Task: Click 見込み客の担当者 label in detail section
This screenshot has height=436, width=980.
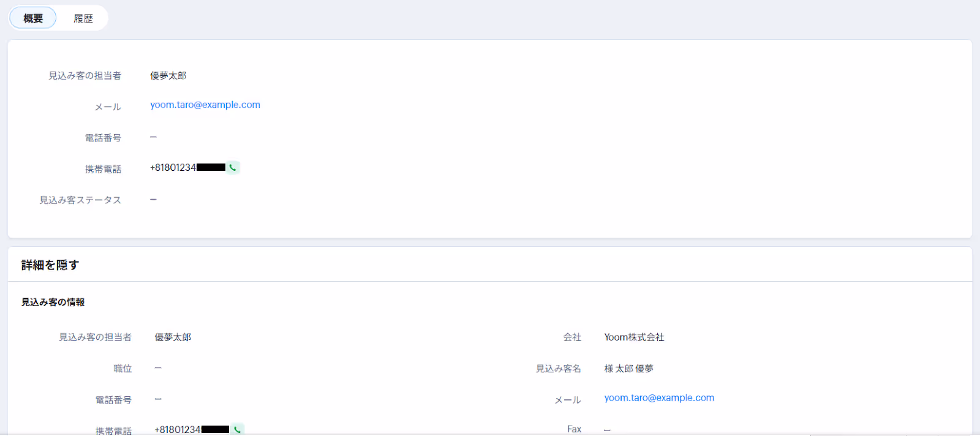Action: click(x=95, y=337)
